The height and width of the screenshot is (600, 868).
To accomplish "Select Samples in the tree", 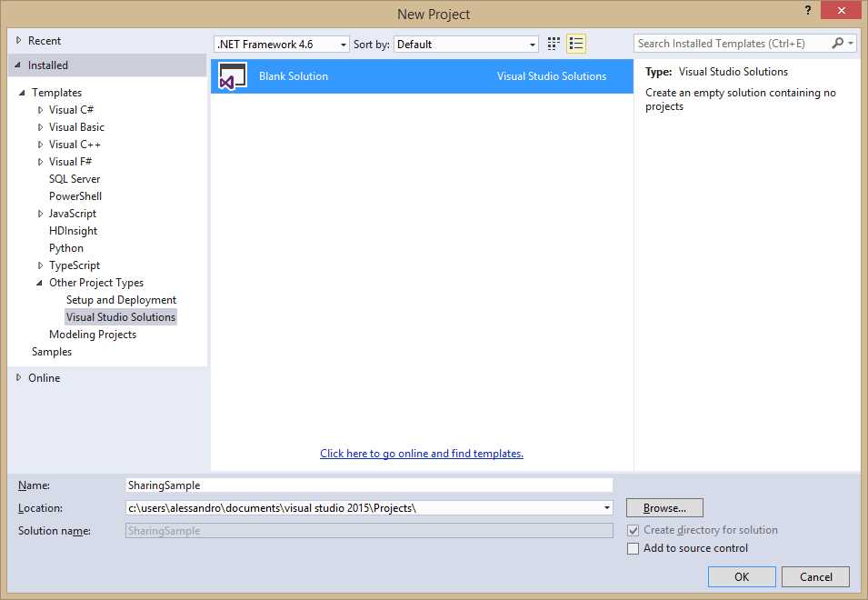I will 52,352.
